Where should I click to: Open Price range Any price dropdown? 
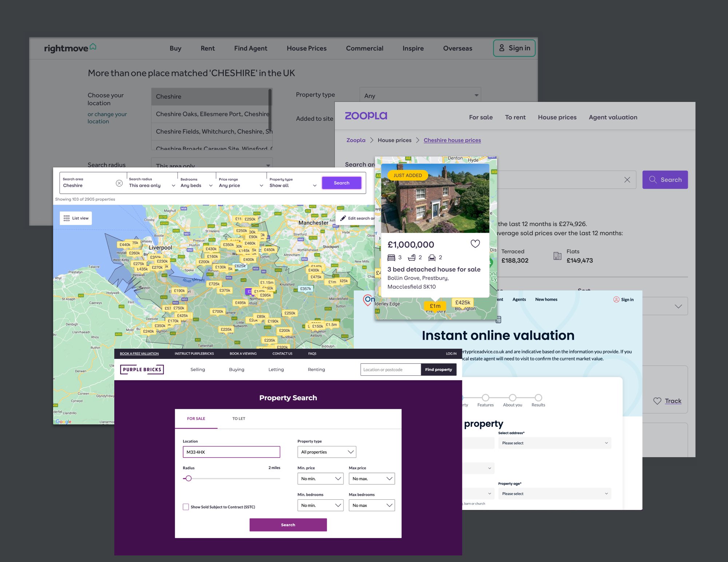point(241,183)
